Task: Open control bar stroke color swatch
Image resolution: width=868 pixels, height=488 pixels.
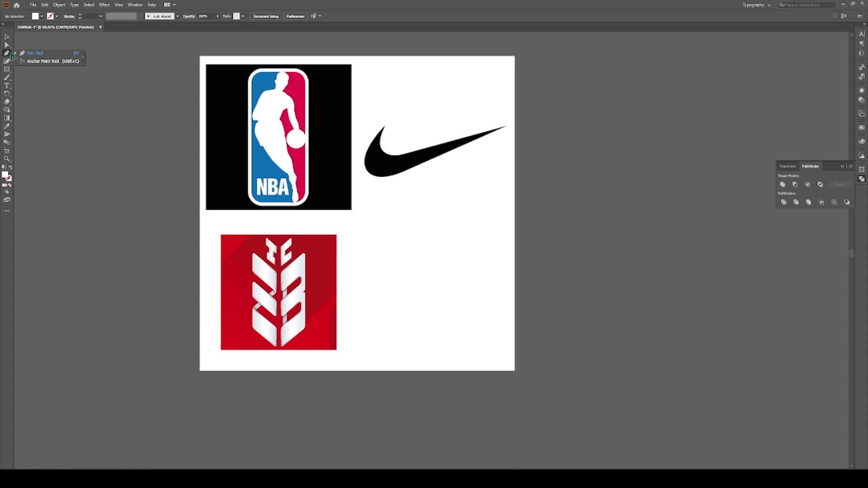Action: (x=50, y=16)
